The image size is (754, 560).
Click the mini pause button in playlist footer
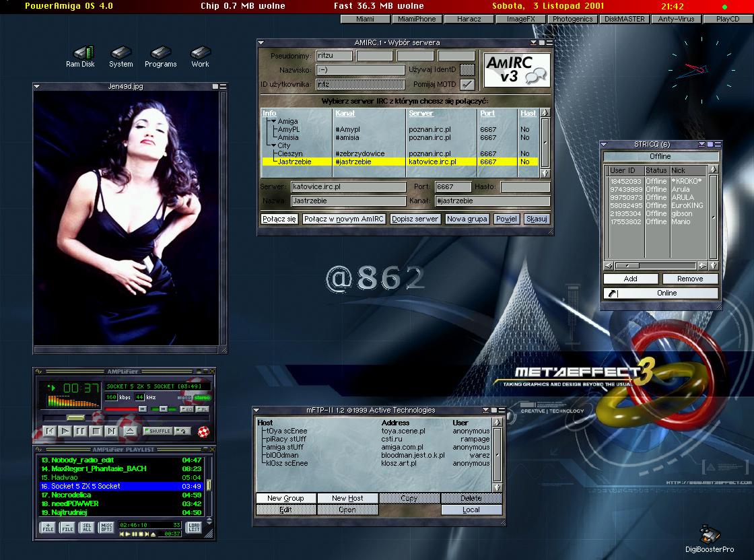coord(135,534)
